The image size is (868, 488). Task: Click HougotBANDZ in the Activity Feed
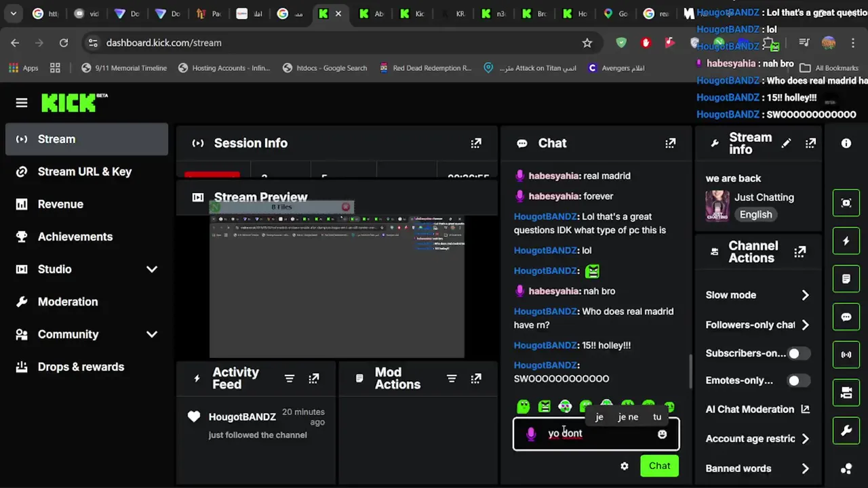coord(242,417)
